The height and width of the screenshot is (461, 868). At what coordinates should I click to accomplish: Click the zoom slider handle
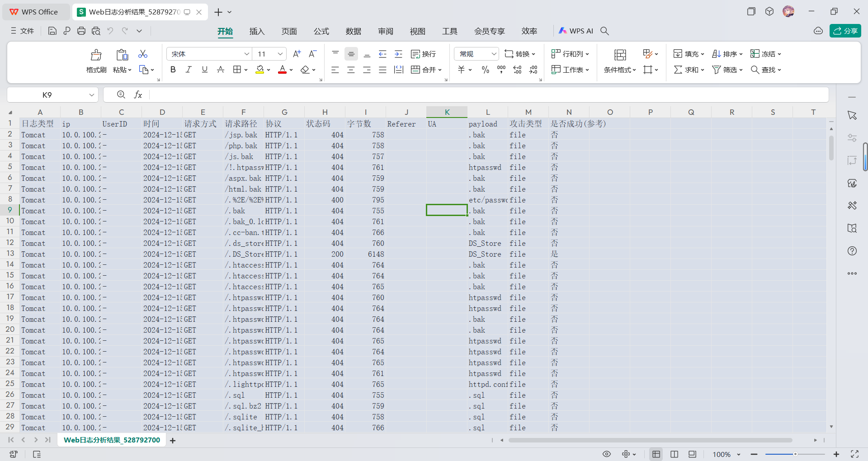pos(795,454)
